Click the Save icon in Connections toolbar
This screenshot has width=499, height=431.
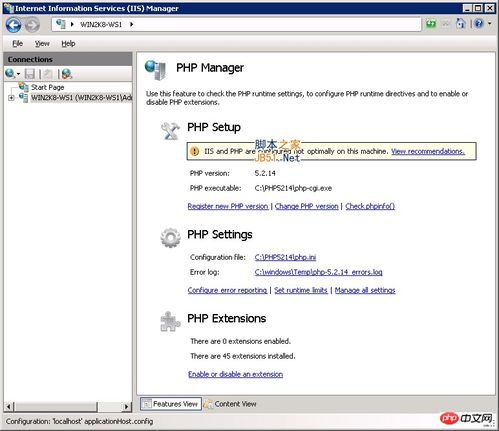point(30,74)
